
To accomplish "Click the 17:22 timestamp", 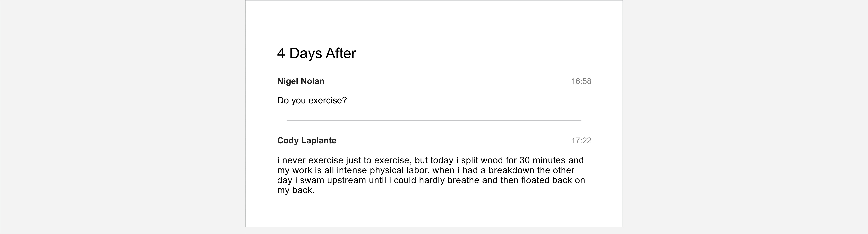I will coord(581,141).
